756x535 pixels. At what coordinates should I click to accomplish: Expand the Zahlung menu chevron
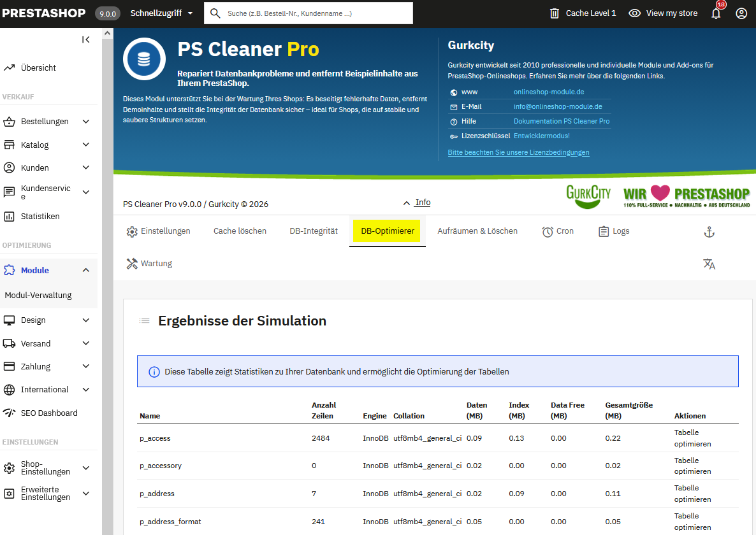(x=86, y=366)
